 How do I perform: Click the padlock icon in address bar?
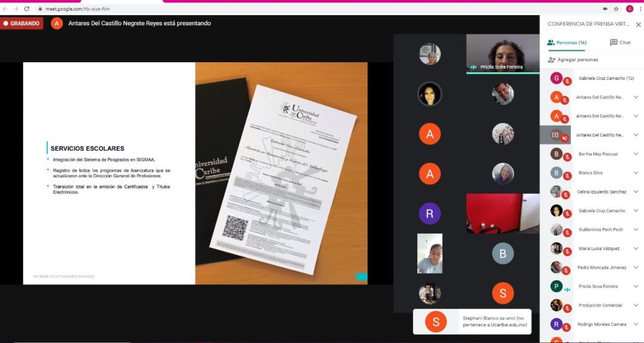click(40, 9)
